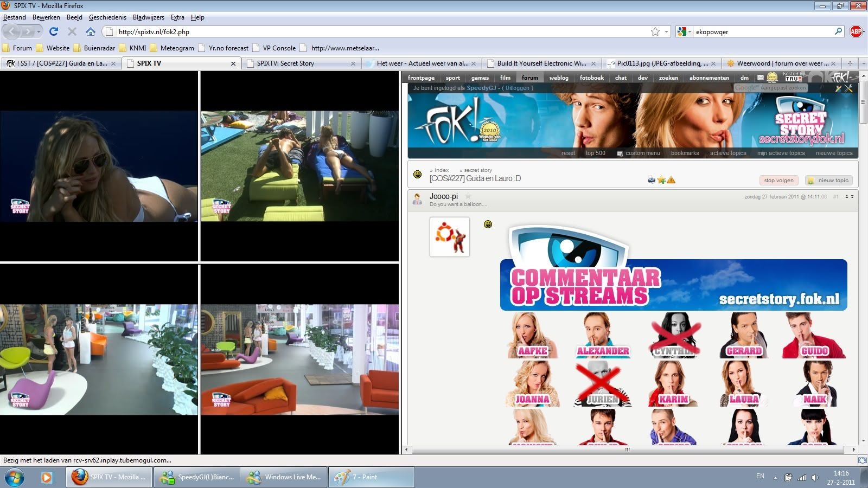Image resolution: width=868 pixels, height=488 pixels.
Task: Open the Geschiedenis menu
Action: (107, 17)
